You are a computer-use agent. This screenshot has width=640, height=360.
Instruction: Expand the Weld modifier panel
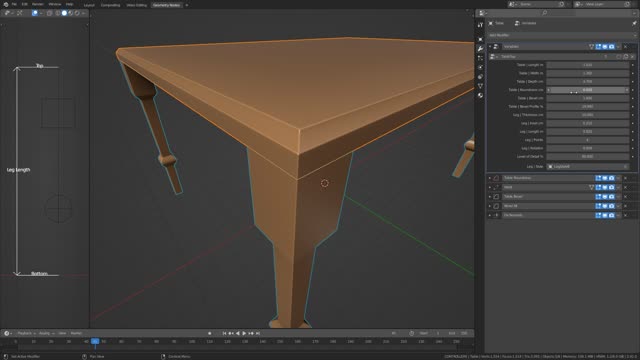490,187
